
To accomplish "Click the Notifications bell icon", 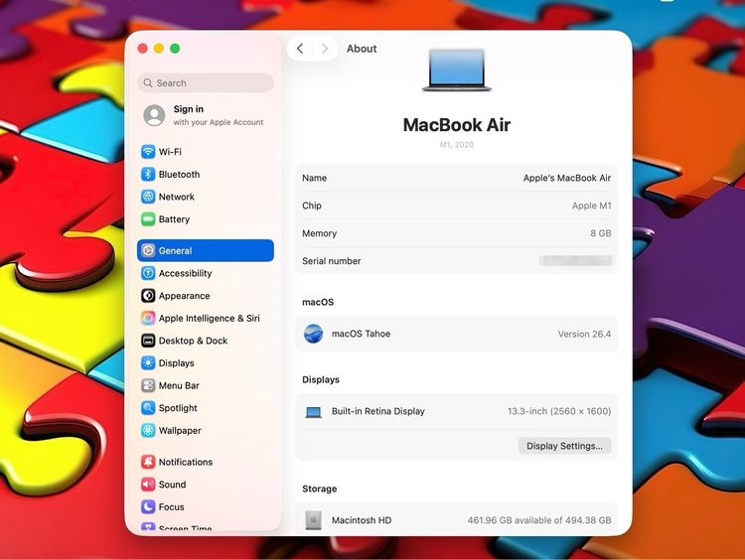I will [x=148, y=462].
